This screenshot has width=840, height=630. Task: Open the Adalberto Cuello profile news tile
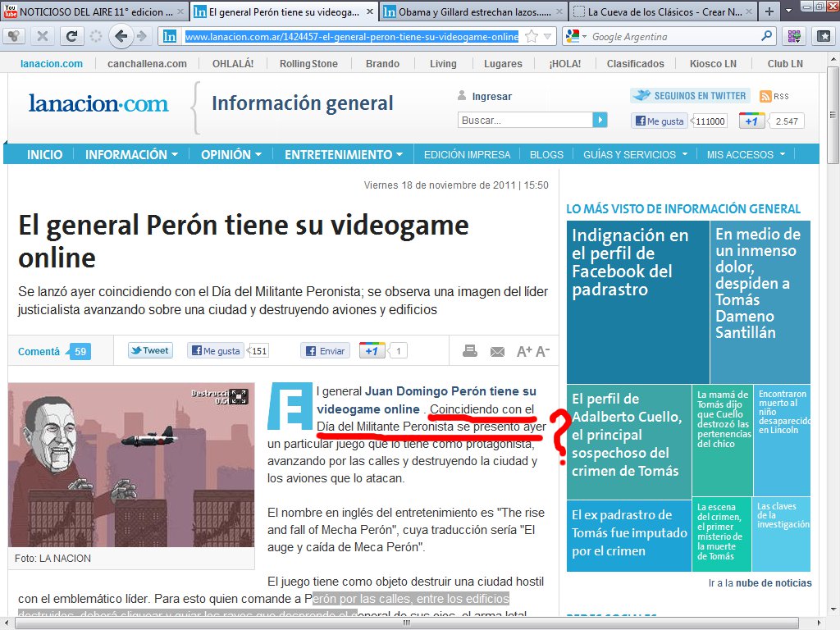[x=629, y=442]
